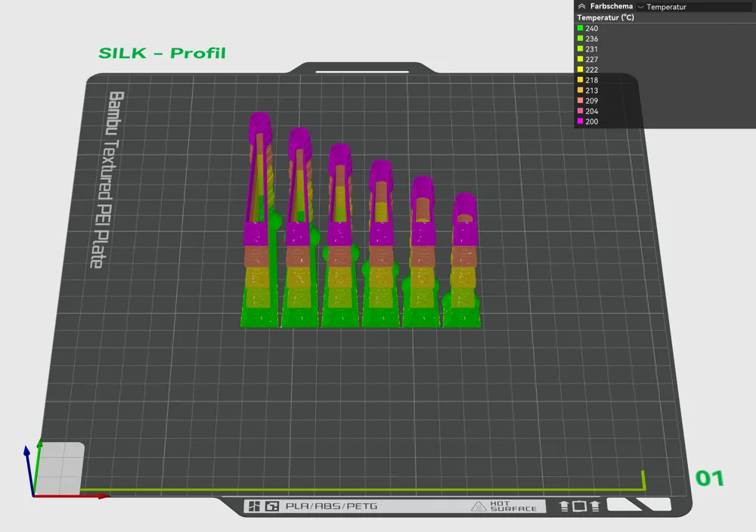The width and height of the screenshot is (756, 532).
Task: Click the HOT SURFACE warning triangle icon
Action: (x=479, y=506)
